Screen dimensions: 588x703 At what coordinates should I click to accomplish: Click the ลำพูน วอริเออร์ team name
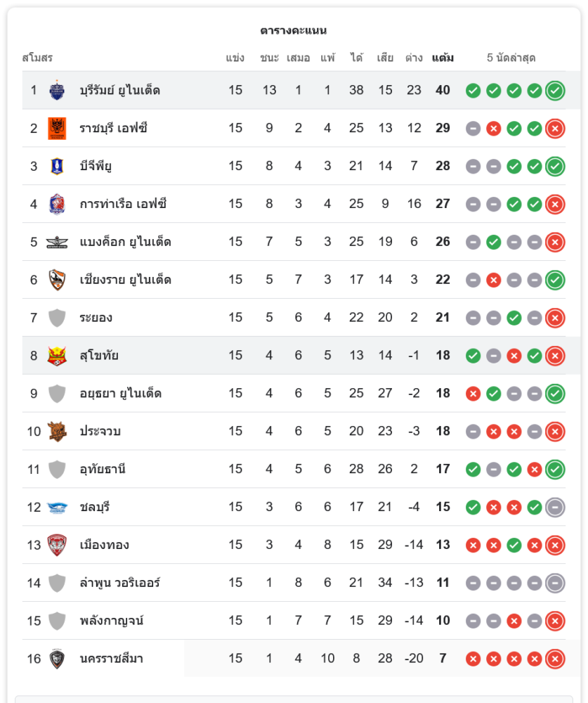120,583
